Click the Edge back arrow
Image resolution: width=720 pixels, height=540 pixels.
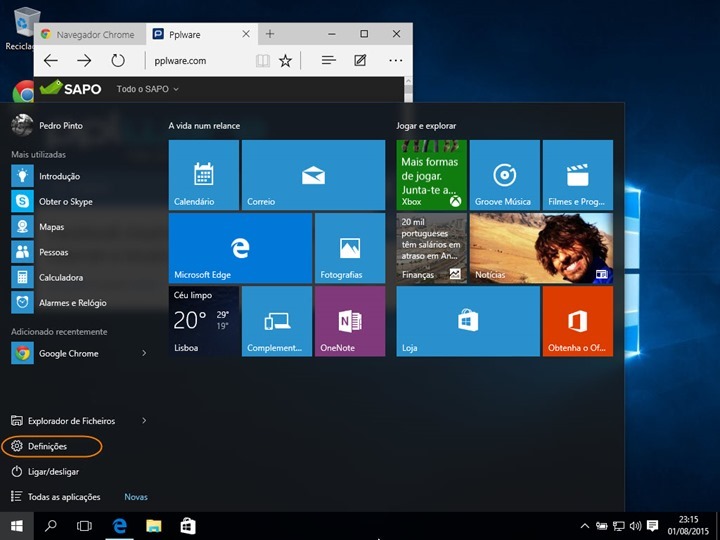pyautogui.click(x=51, y=61)
